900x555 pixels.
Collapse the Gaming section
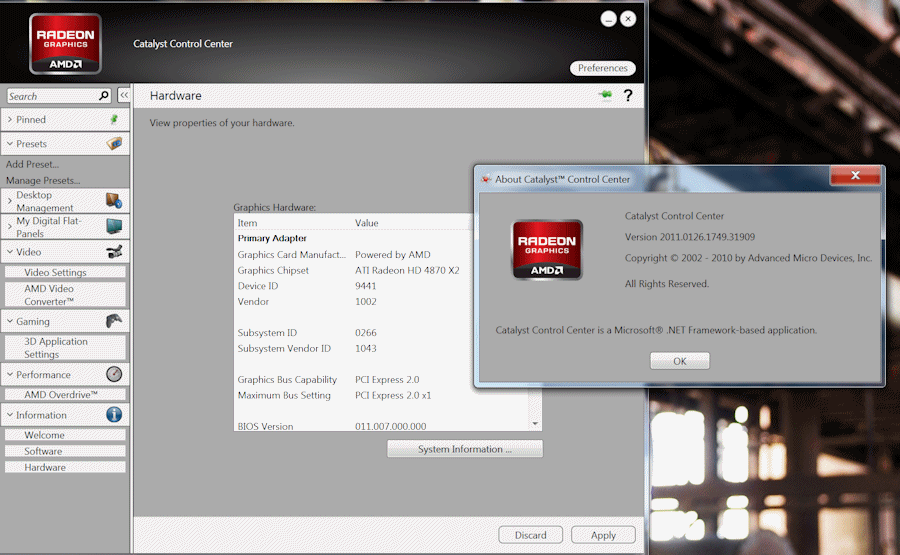tap(10, 321)
